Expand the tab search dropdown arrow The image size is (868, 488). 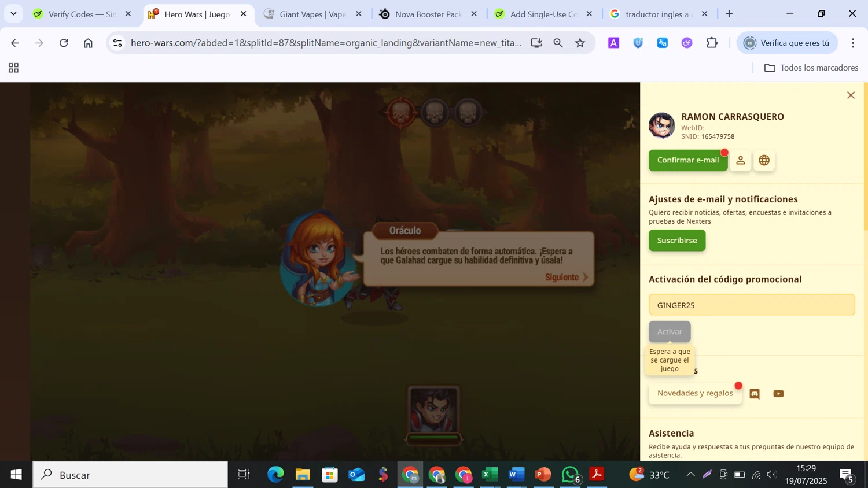13,14
